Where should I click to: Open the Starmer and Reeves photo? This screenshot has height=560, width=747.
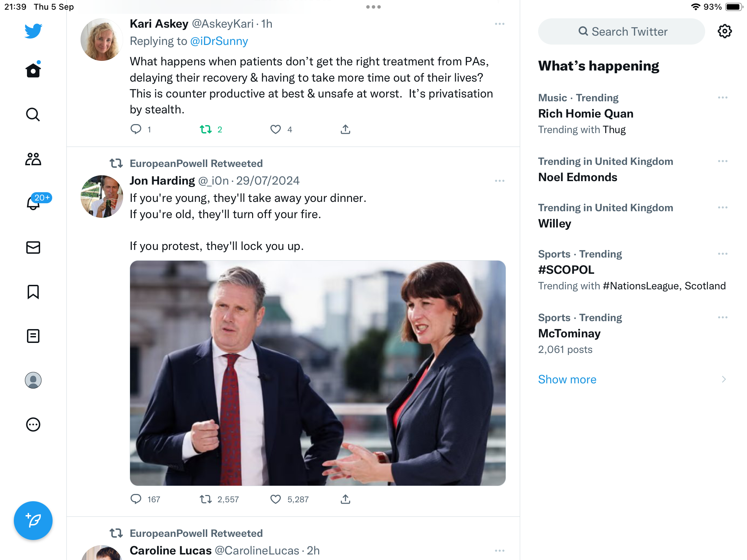point(318,373)
